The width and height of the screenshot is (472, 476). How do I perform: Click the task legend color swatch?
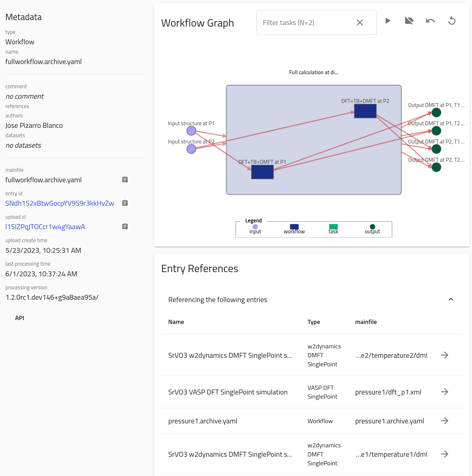[x=333, y=227]
